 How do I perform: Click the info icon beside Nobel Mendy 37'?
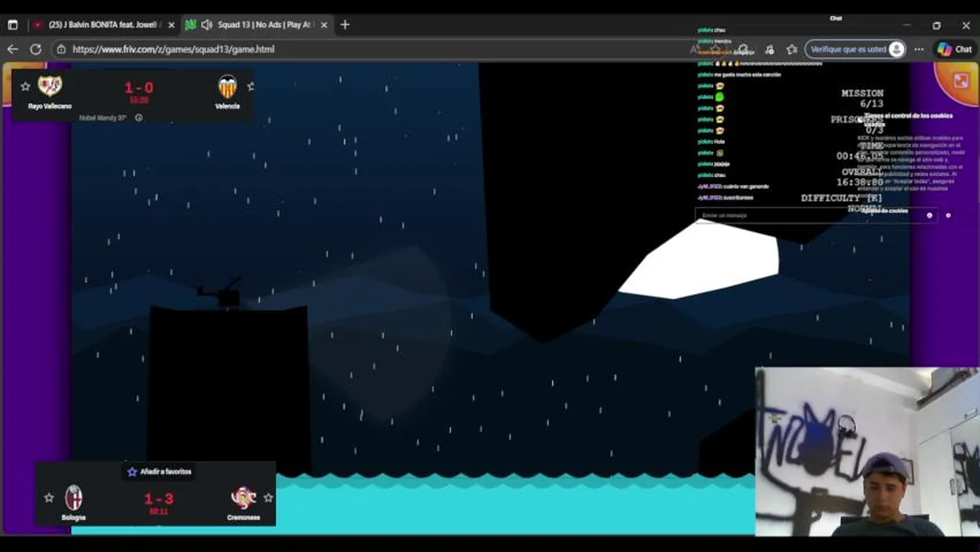point(139,117)
